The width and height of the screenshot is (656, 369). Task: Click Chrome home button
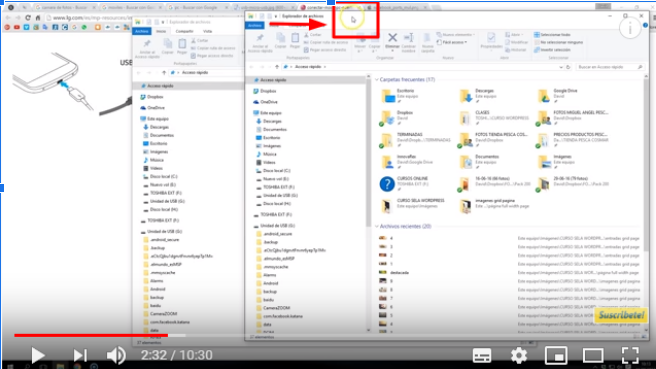pyautogui.click(x=38, y=18)
